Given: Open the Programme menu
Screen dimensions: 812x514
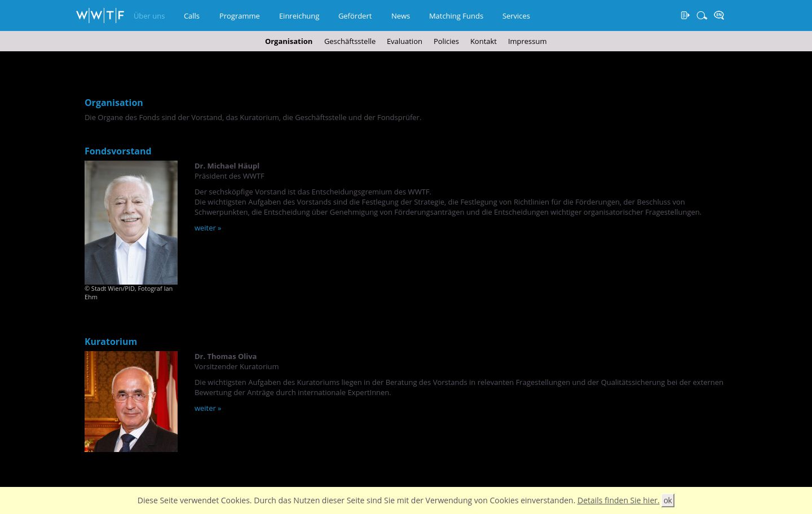Looking at the screenshot, I should tap(240, 16).
